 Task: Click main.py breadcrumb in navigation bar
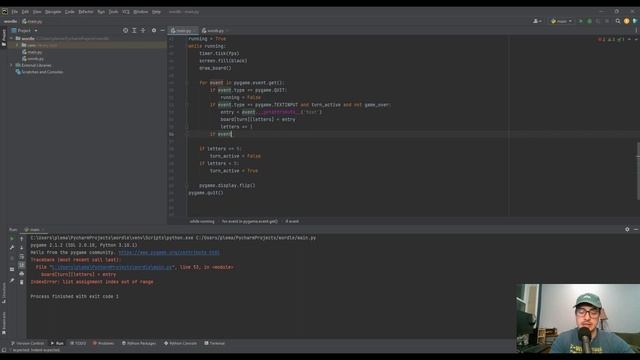click(x=32, y=21)
